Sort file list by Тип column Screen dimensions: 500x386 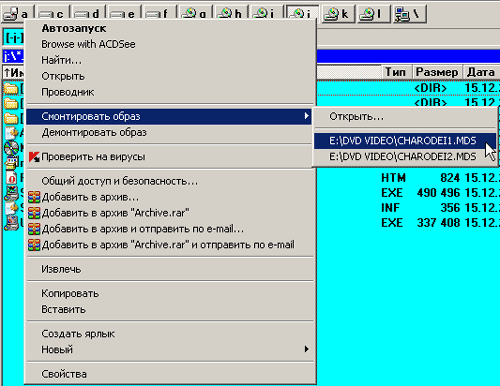395,72
